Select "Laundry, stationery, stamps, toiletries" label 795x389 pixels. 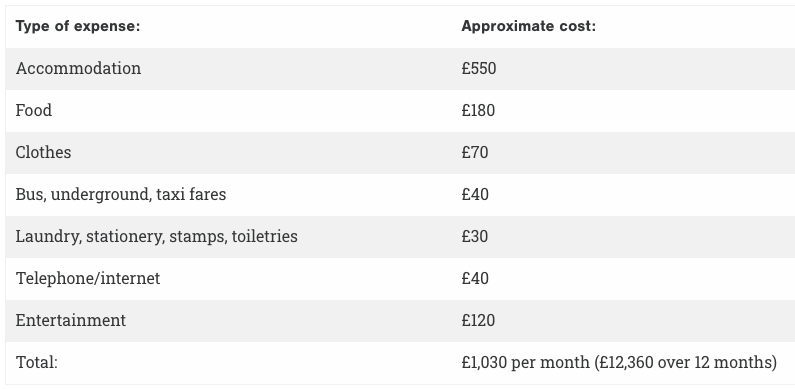click(x=157, y=237)
